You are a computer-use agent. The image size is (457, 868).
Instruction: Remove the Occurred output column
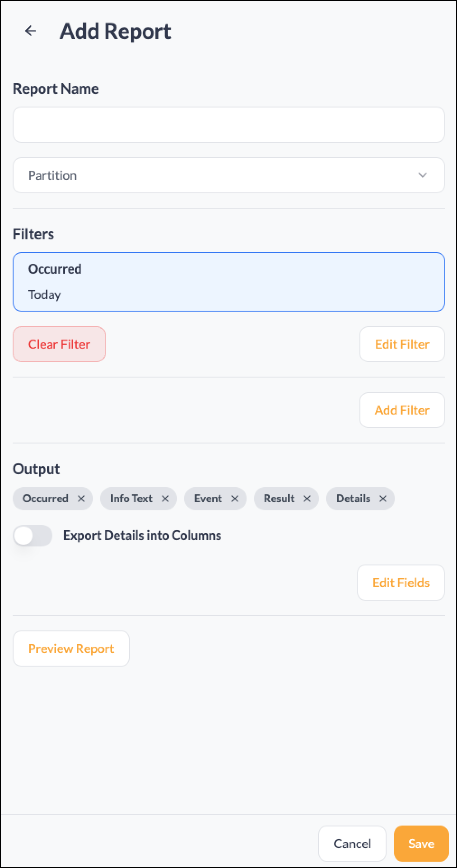[x=82, y=499]
